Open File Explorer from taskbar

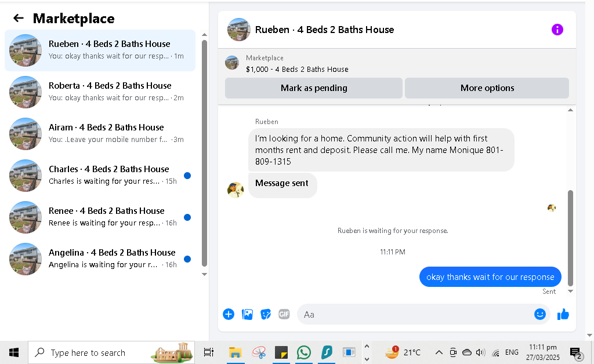click(236, 352)
